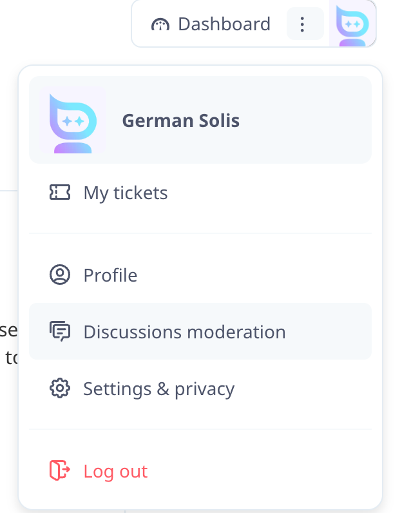Click the Discussions moderation row background

point(200,331)
